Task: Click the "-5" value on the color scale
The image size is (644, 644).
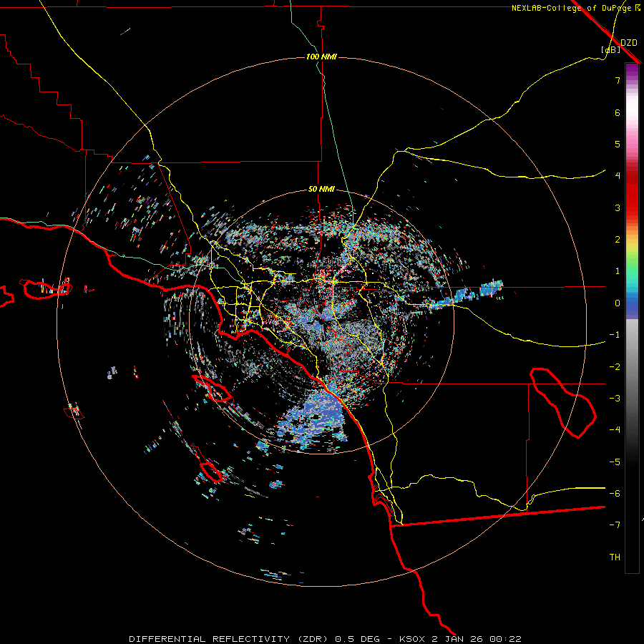Action: (615, 462)
